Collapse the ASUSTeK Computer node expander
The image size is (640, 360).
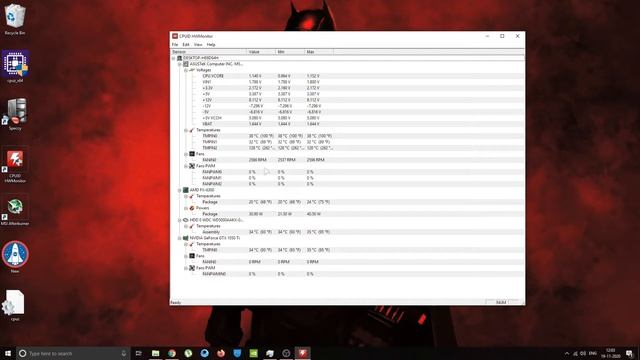[180, 64]
